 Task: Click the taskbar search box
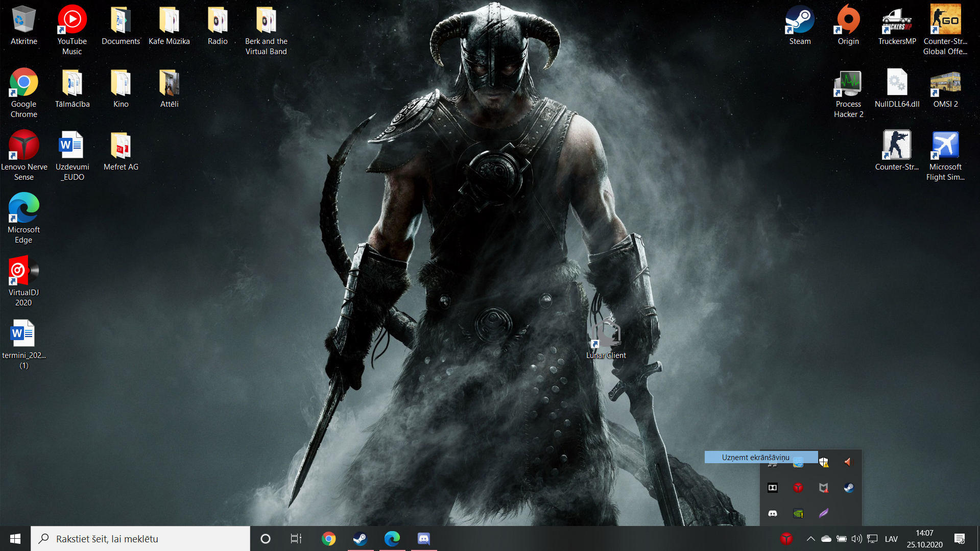tap(140, 539)
